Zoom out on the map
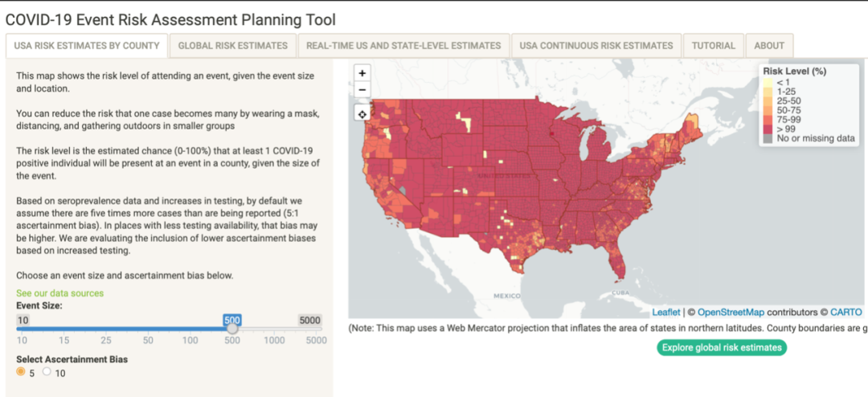Image resolution: width=868 pixels, height=397 pixels. 362,89
